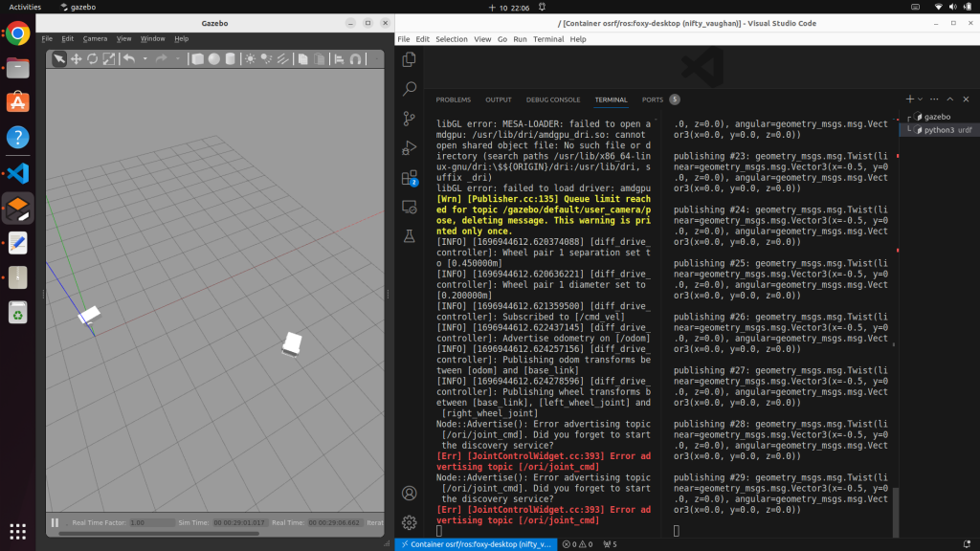This screenshot has width=980, height=551.
Task: Switch to the PROBLEMS panel tab
Action: point(453,99)
